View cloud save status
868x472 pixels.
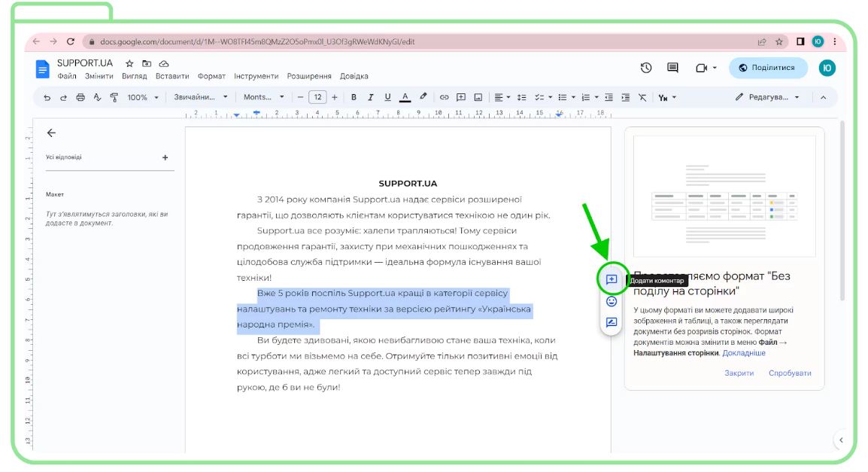coord(164,64)
